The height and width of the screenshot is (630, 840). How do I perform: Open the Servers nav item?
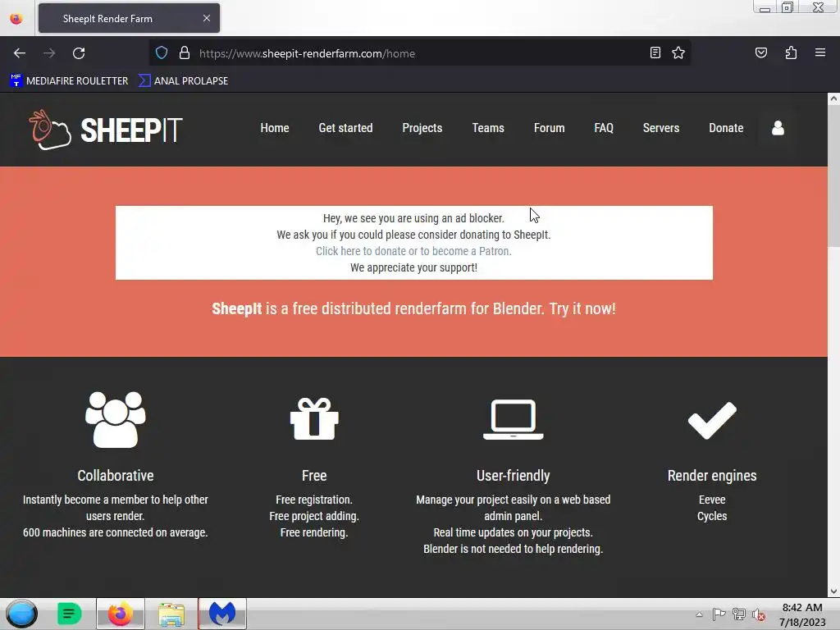(x=661, y=128)
